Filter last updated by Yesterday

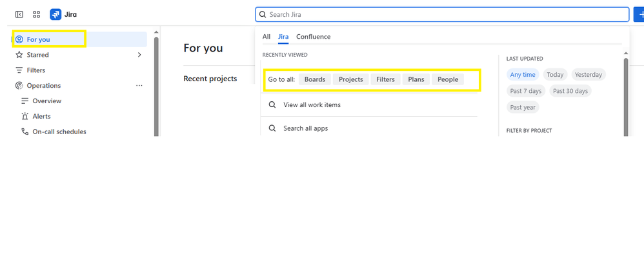coord(588,75)
